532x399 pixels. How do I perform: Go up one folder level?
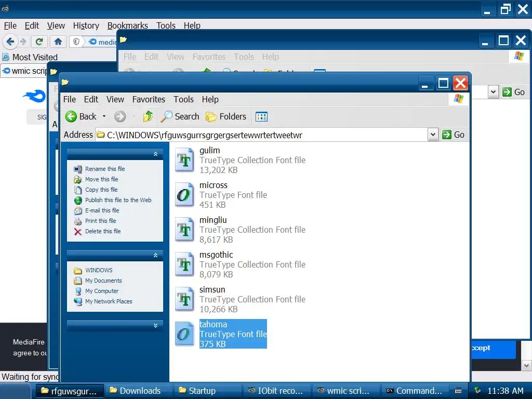tap(148, 116)
